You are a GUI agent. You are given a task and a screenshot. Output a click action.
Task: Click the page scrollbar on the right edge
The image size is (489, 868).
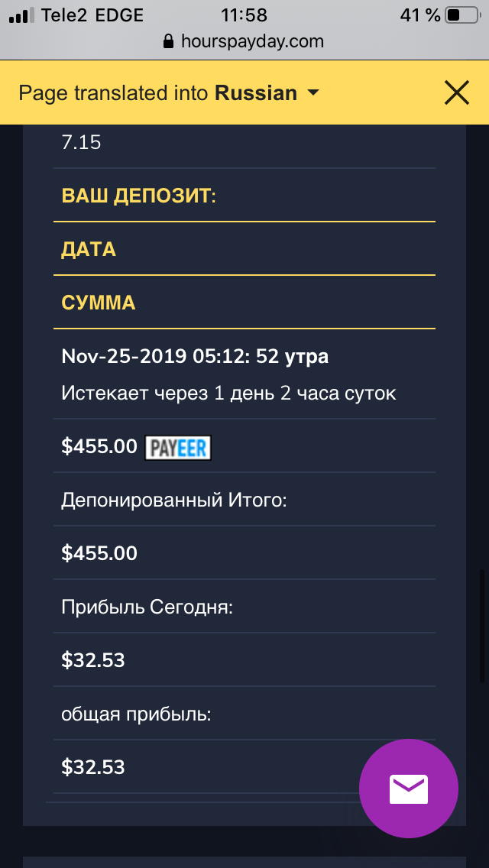pyautogui.click(x=482, y=627)
